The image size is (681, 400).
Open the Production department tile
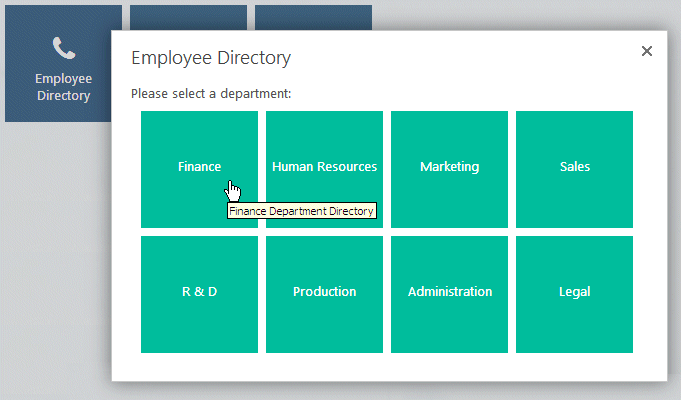click(x=324, y=293)
